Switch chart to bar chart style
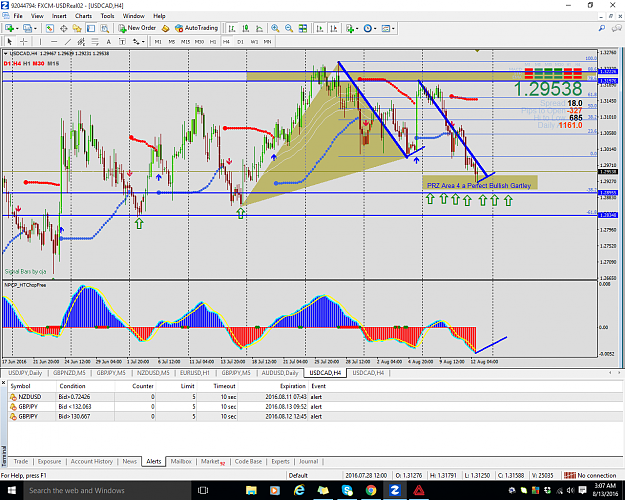 click(232, 28)
